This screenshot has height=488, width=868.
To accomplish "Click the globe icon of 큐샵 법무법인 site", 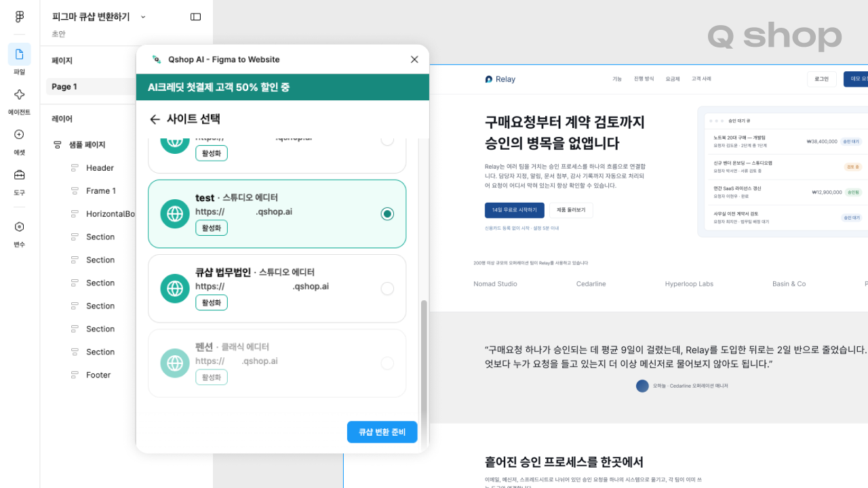I will [175, 289].
